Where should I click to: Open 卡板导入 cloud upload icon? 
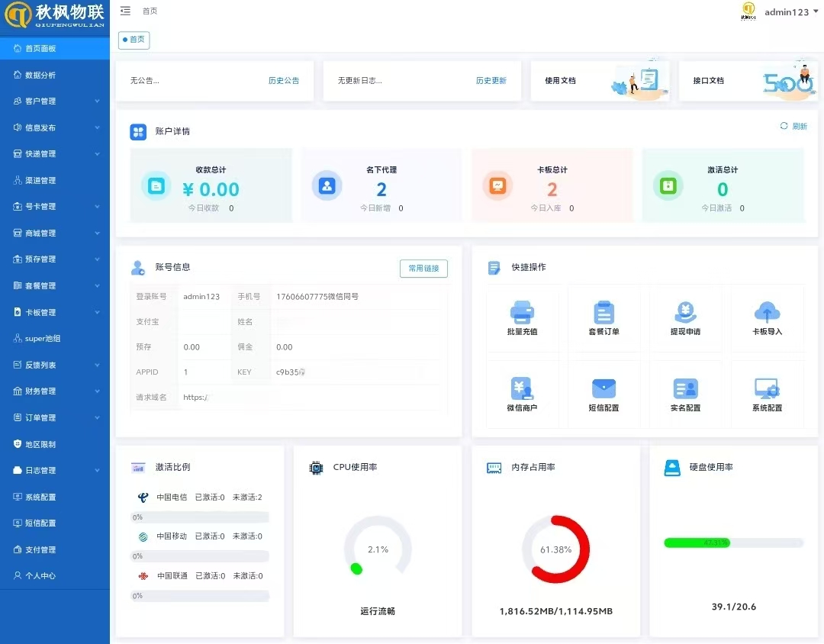point(767,312)
